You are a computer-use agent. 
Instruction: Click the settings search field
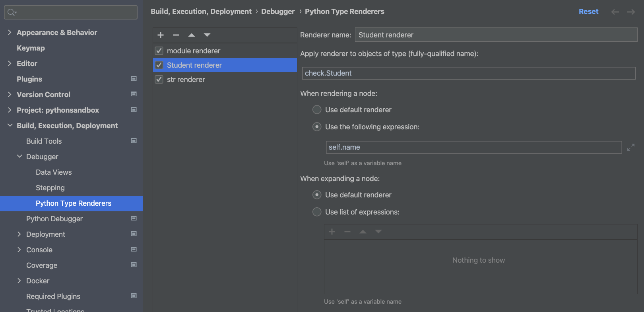(x=76, y=12)
